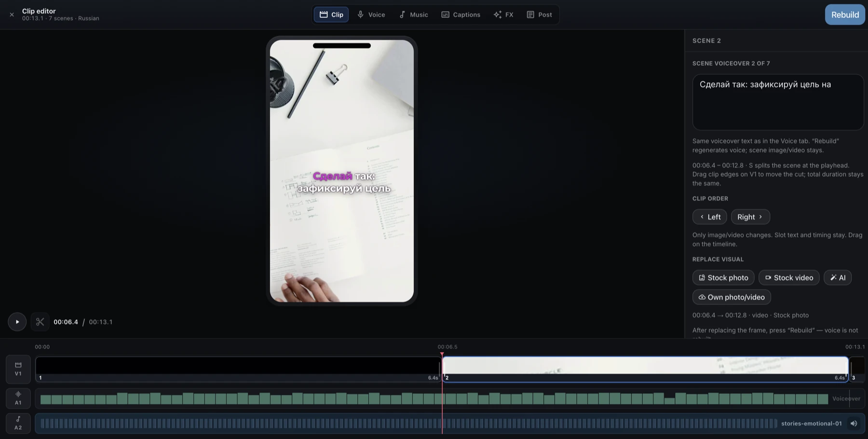Viewport: 868px width, 439px height.
Task: Select scene 1 clip on the timeline
Action: pyautogui.click(x=238, y=370)
